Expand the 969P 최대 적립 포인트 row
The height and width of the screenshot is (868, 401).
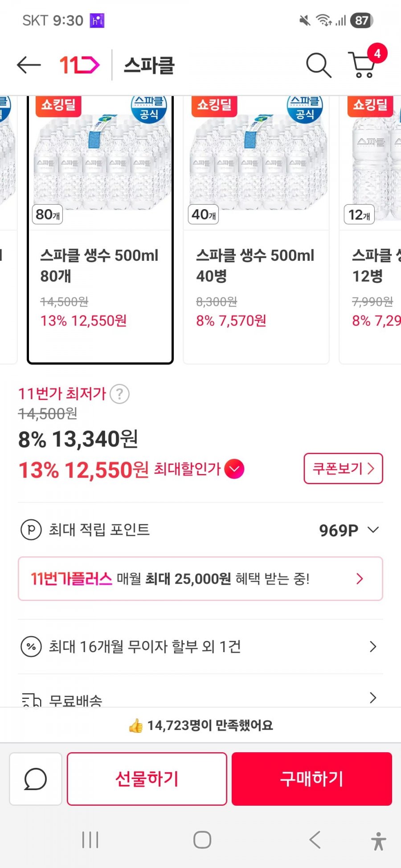pos(372,530)
